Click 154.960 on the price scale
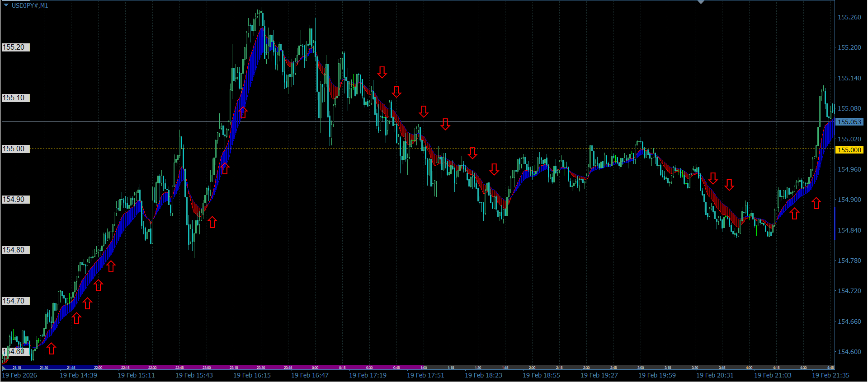The image size is (868, 382). pos(849,169)
